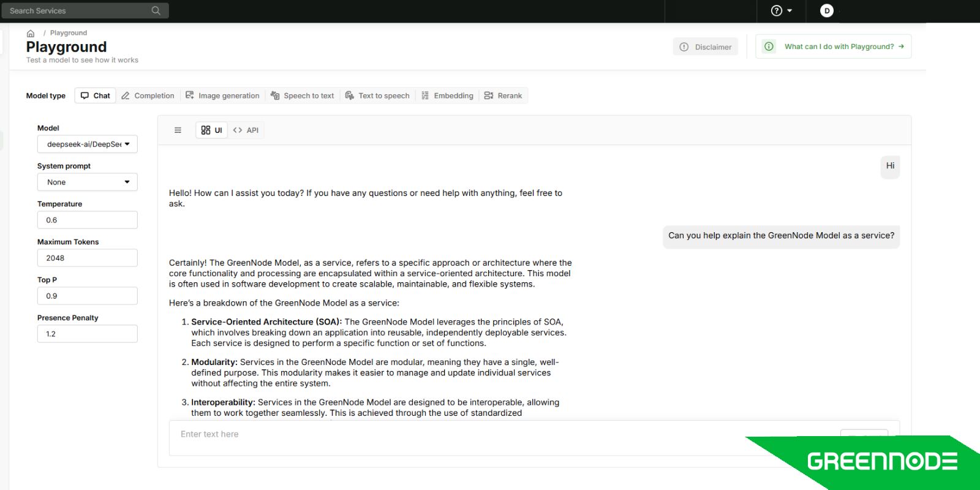Open the help question mark menu

781,10
